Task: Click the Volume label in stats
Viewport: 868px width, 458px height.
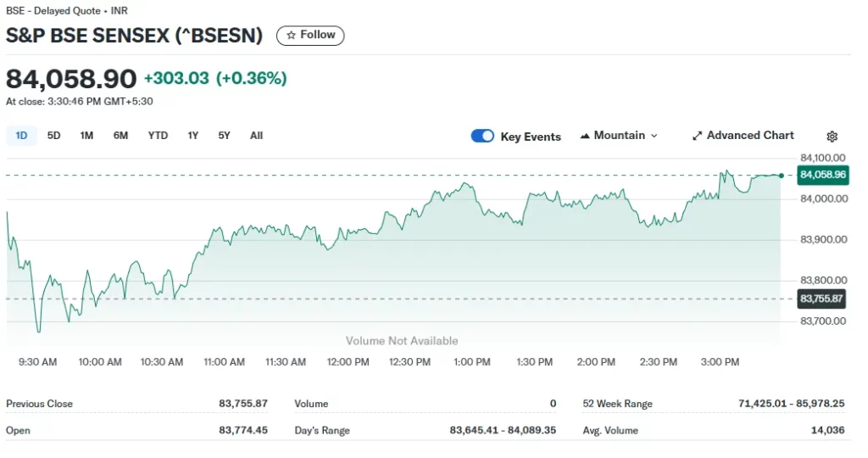Action: pyautogui.click(x=311, y=404)
